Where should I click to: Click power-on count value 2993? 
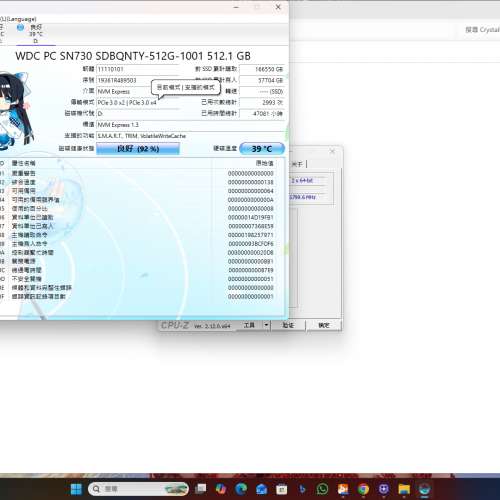(262, 102)
